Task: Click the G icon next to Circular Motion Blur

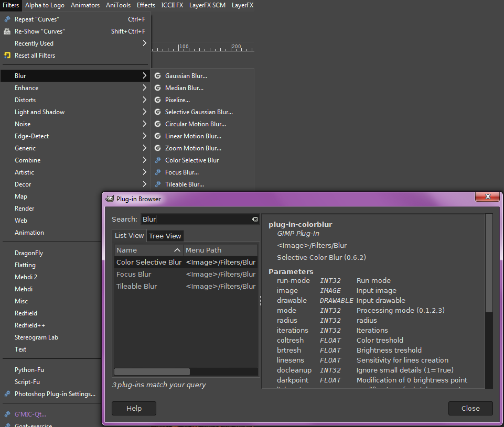Action: pyautogui.click(x=157, y=124)
